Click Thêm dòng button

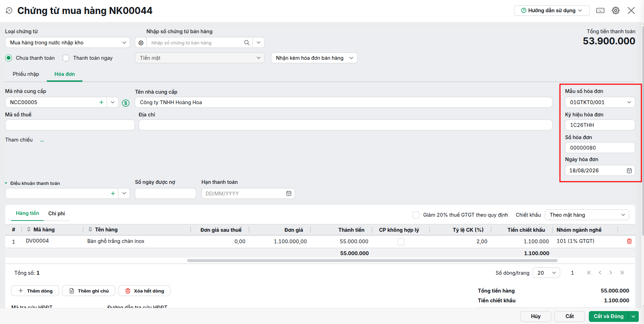35,291
